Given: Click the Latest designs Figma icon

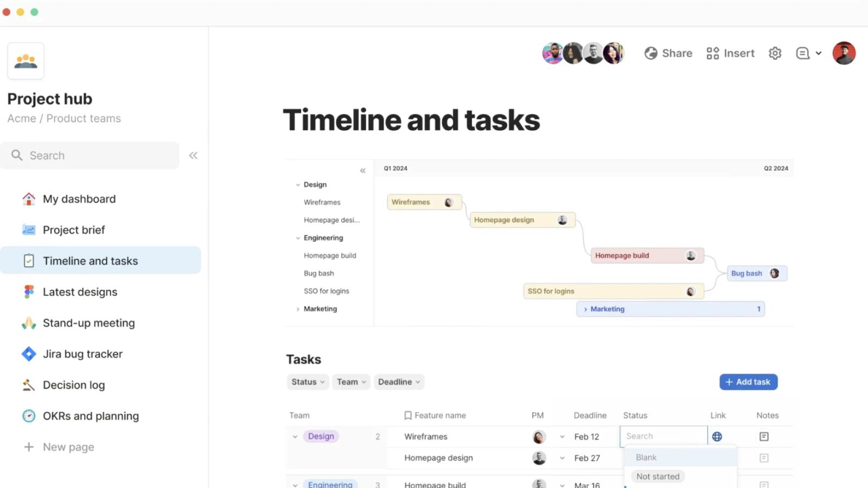Looking at the screenshot, I should 29,292.
